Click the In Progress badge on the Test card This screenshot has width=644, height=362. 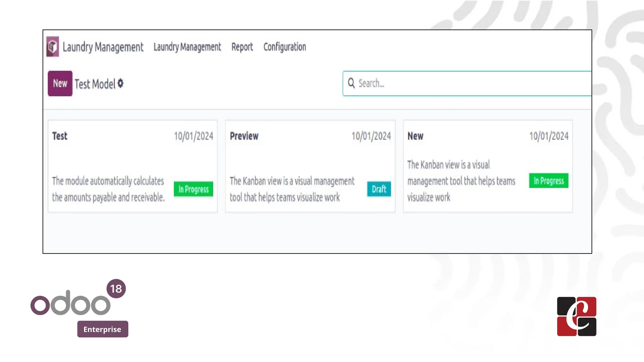click(193, 189)
